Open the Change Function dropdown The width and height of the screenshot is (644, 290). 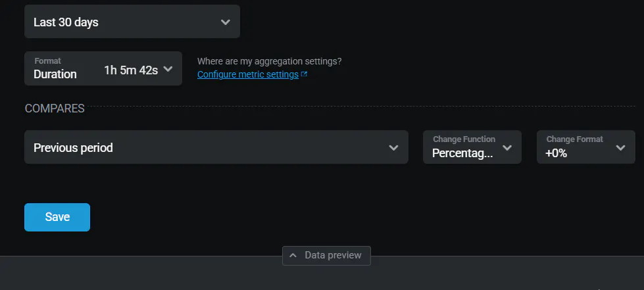coord(472,147)
